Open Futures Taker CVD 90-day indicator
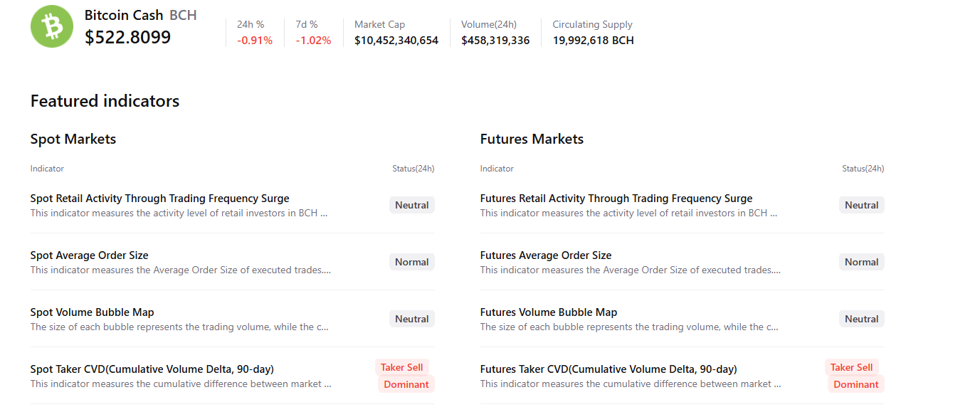The width and height of the screenshot is (980, 412). 608,369
